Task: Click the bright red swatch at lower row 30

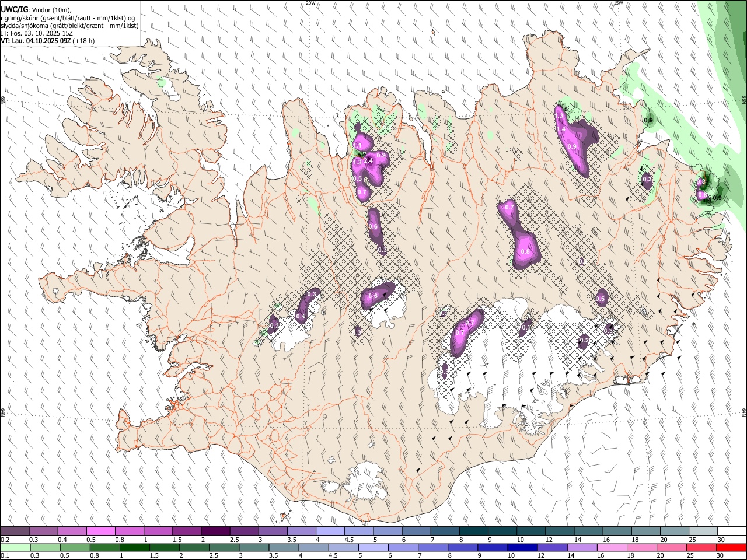Action: coord(732,548)
